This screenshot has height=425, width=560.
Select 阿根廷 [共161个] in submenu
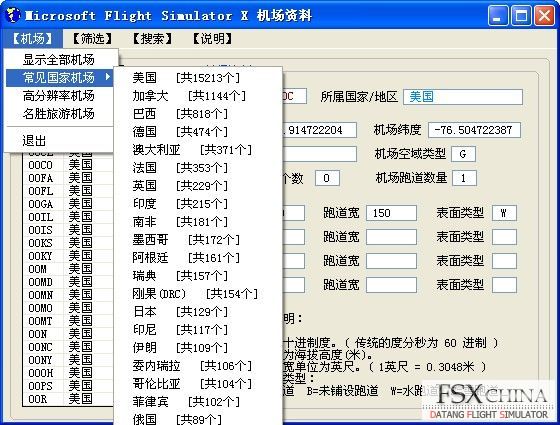click(198, 258)
